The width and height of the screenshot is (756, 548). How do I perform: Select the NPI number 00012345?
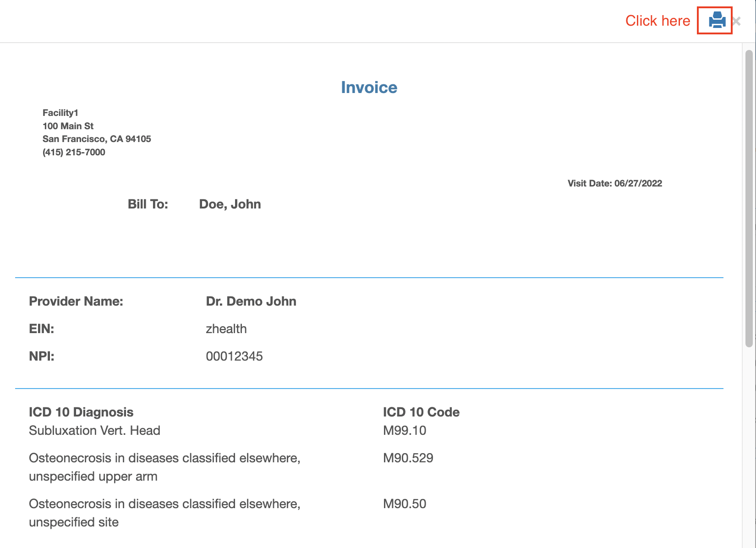tap(234, 356)
